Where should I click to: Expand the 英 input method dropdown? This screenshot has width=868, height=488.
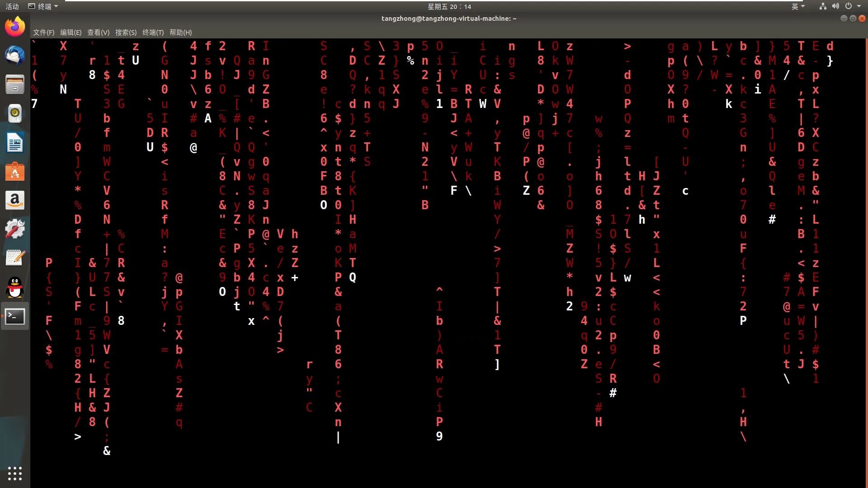click(798, 6)
